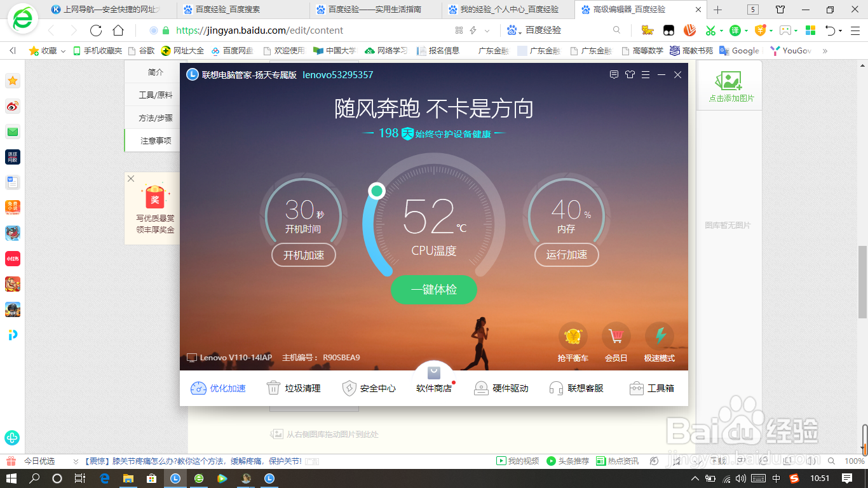This screenshot has height=488, width=868.
Task: Expand the undo closed-tab dropdown arrow
Action: tap(840, 30)
